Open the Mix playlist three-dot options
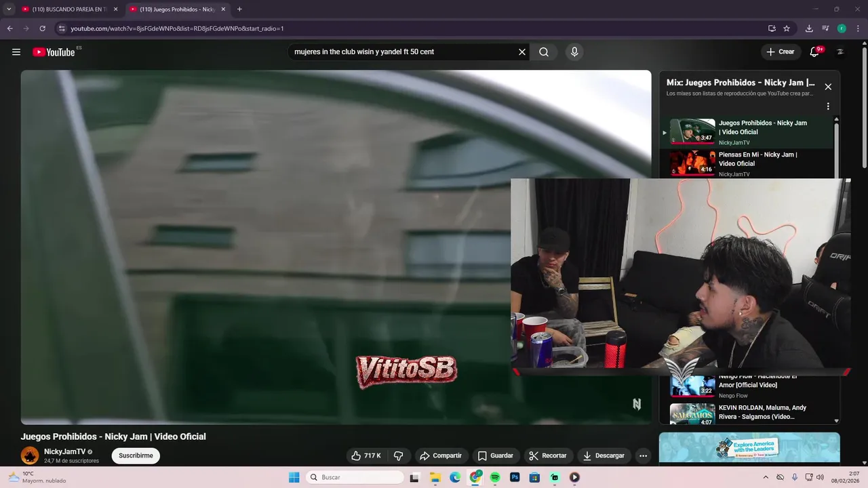The image size is (868, 488). 828,106
